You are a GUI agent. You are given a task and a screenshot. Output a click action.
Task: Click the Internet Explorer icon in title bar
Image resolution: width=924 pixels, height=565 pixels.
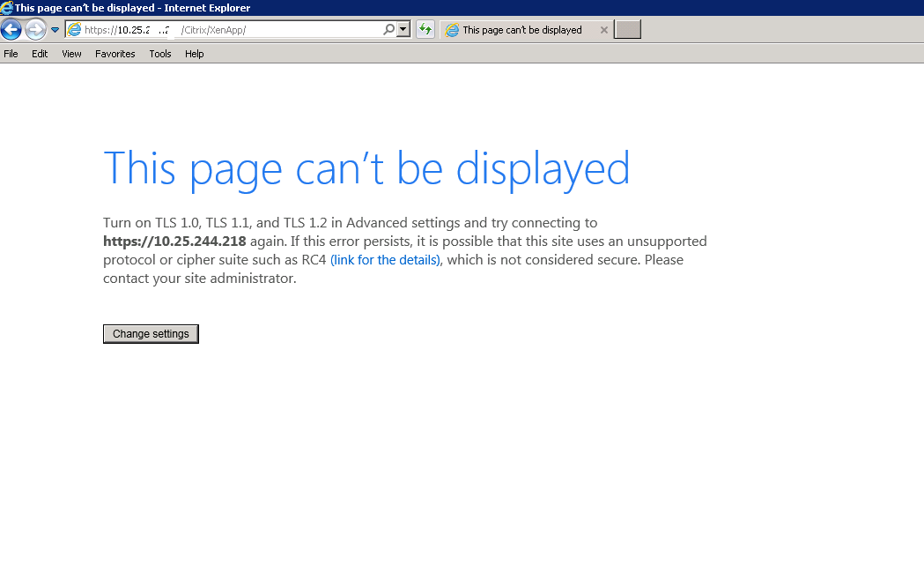pyautogui.click(x=6, y=8)
